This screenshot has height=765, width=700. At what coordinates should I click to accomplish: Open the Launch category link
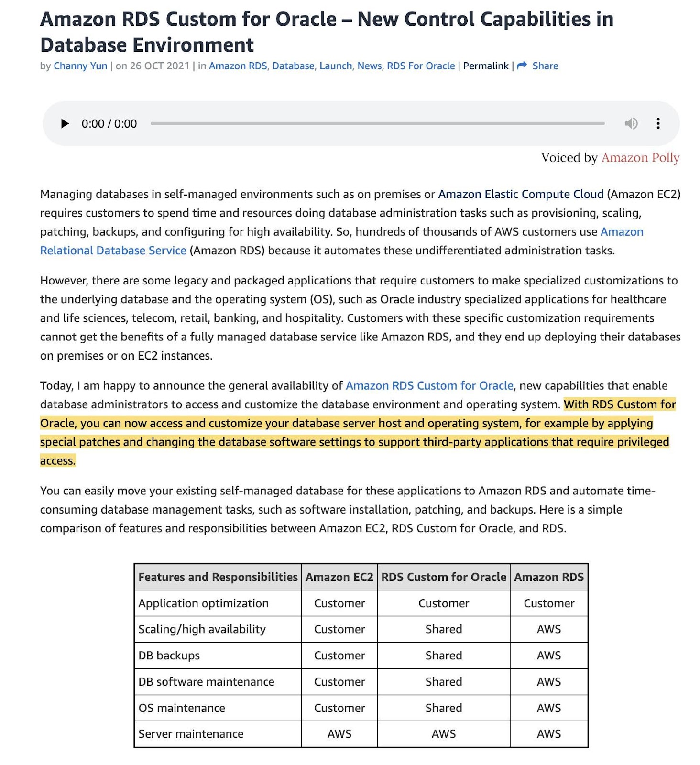point(336,66)
